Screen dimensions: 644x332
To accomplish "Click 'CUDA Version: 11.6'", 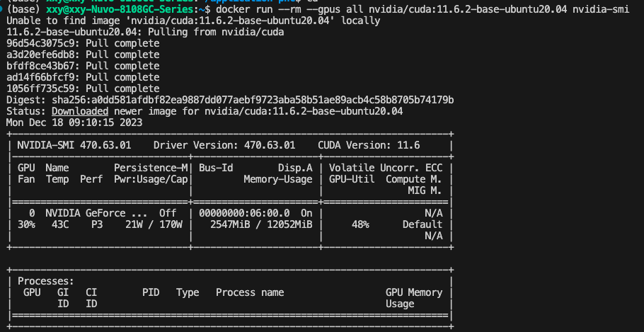I will pos(369,145).
